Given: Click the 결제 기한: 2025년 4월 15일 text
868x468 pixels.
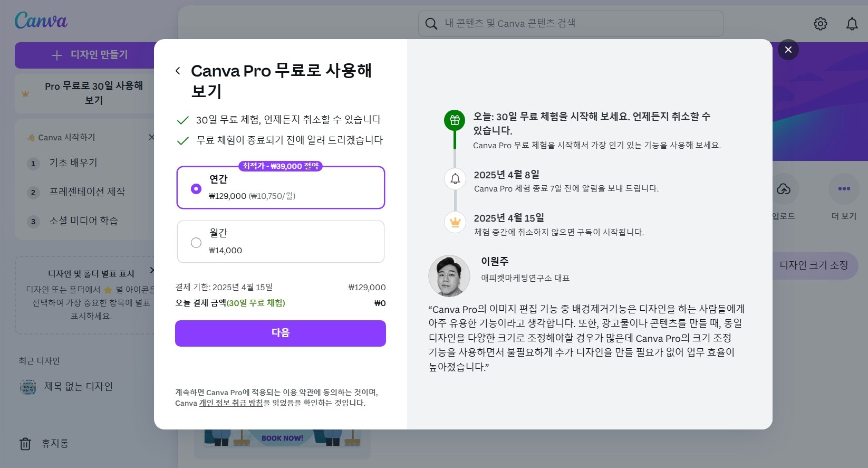Looking at the screenshot, I should [x=224, y=288].
